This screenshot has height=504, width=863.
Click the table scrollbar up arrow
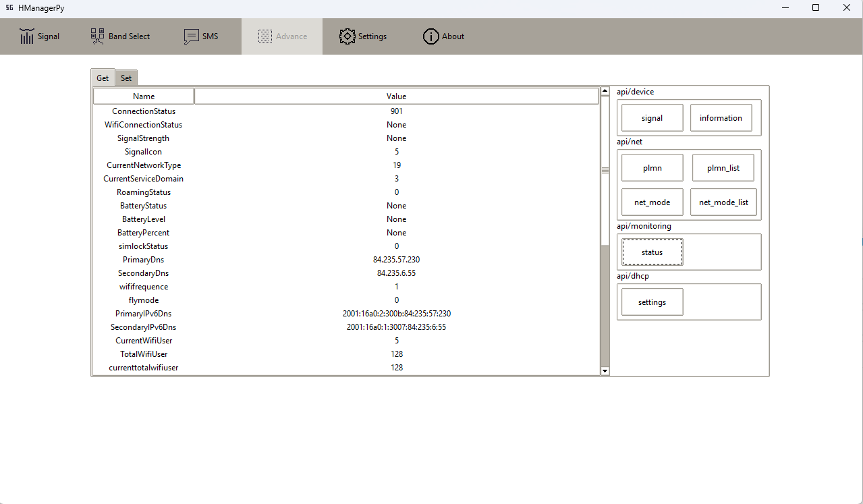point(605,91)
